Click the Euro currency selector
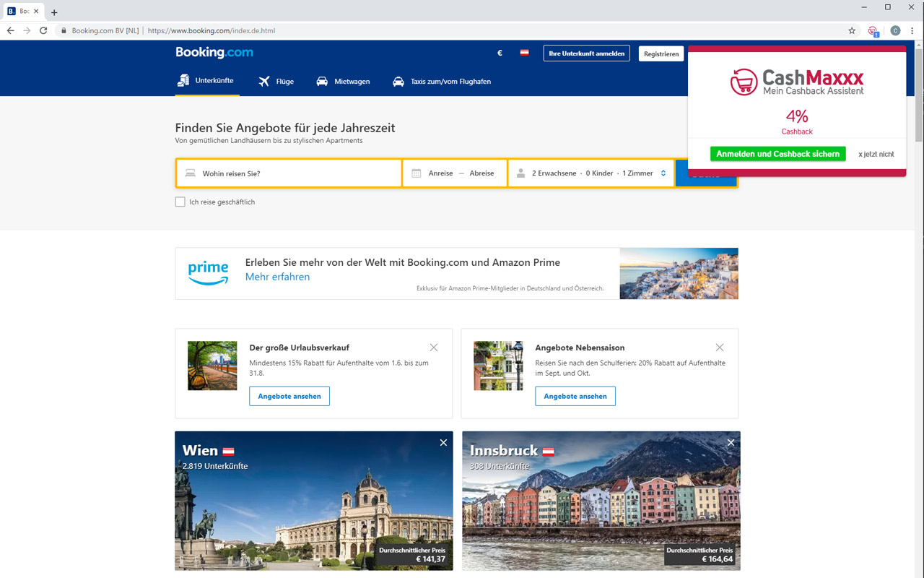The image size is (924, 578). [500, 53]
